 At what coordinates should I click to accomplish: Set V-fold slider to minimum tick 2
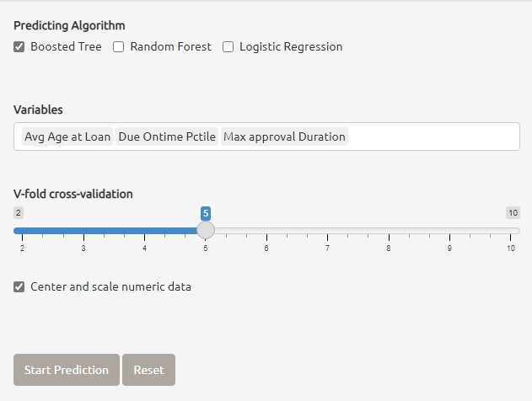tap(22, 231)
